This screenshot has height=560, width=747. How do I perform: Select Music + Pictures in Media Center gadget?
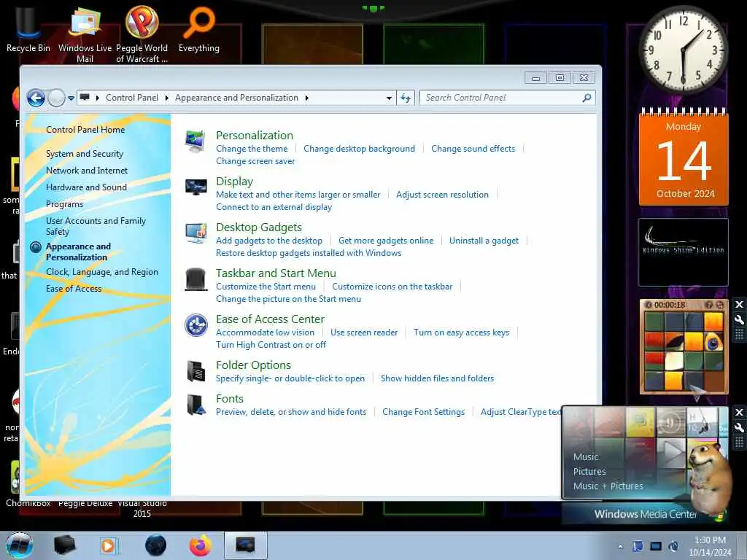pyautogui.click(x=608, y=486)
